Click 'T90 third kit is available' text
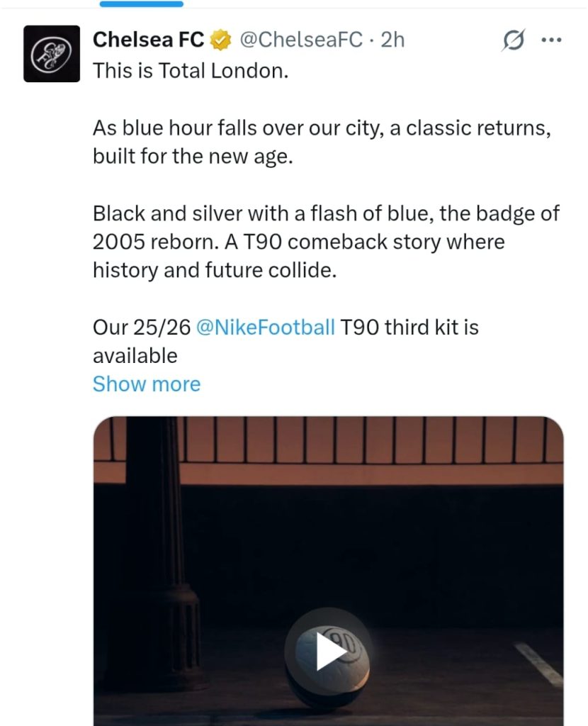 (x=285, y=341)
